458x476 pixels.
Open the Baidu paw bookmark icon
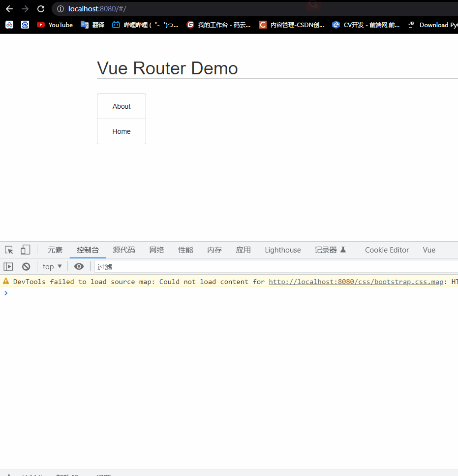tap(25, 25)
